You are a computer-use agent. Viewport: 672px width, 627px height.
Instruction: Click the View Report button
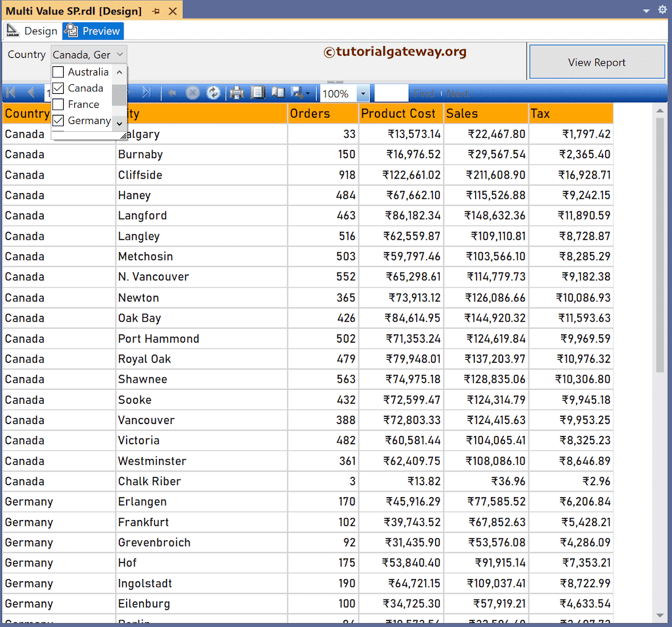tap(596, 61)
